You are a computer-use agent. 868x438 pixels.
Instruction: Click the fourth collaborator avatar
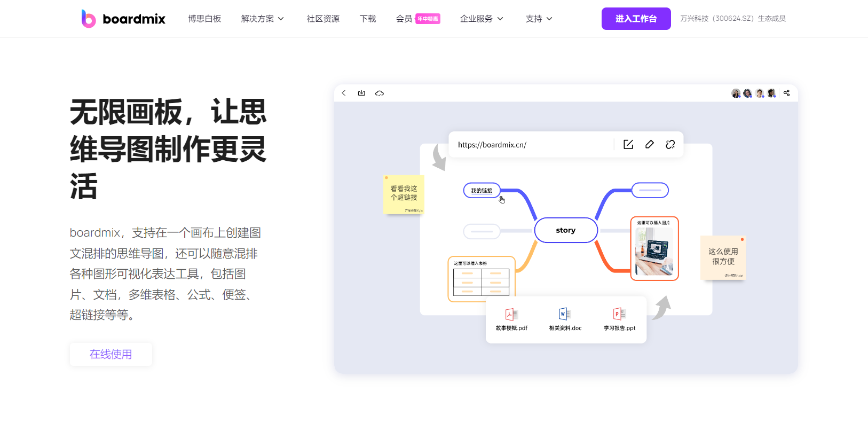771,93
